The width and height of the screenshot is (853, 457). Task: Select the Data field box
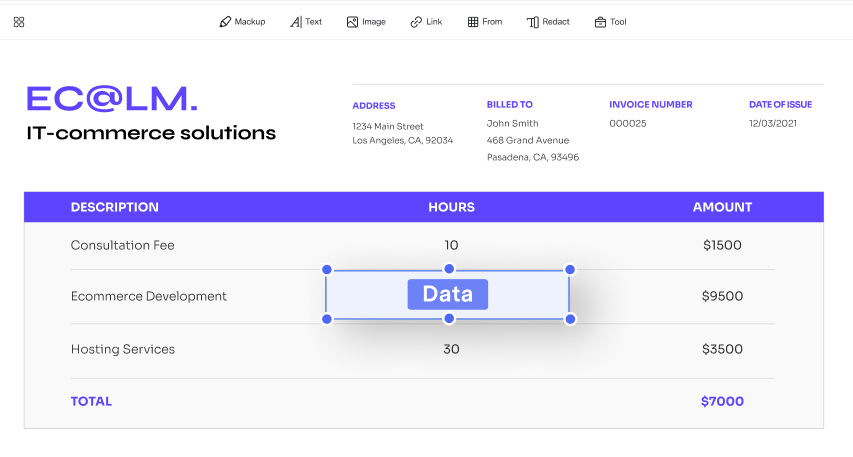[448, 294]
